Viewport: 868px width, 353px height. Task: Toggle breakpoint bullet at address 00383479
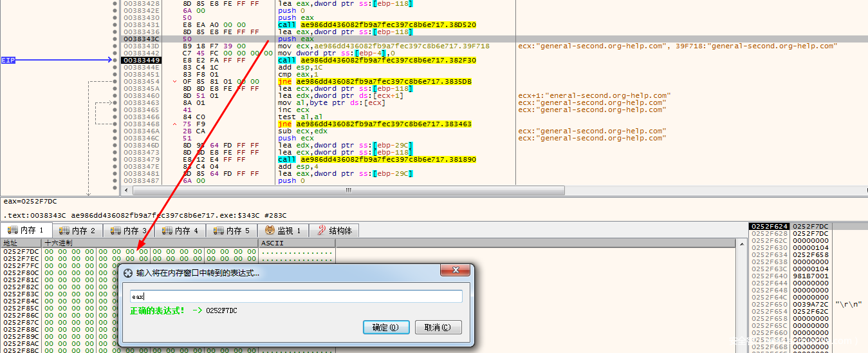pyautogui.click(x=115, y=159)
